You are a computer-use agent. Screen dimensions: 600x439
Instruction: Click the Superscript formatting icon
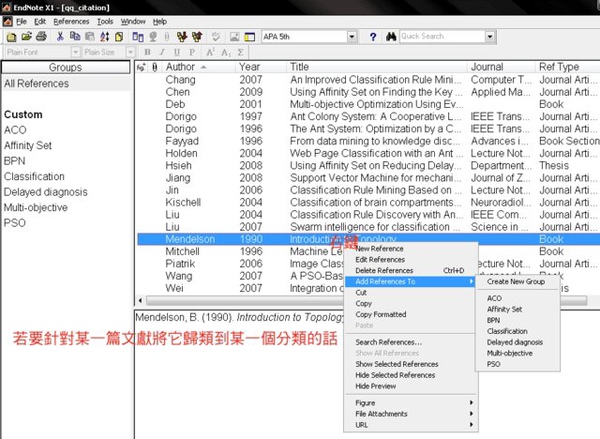click(x=210, y=52)
